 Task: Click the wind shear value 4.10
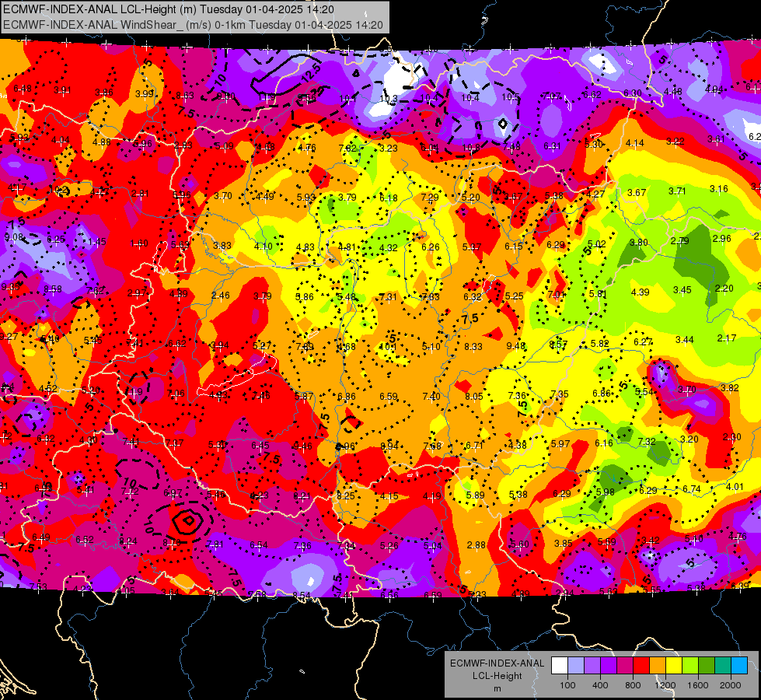[263, 247]
